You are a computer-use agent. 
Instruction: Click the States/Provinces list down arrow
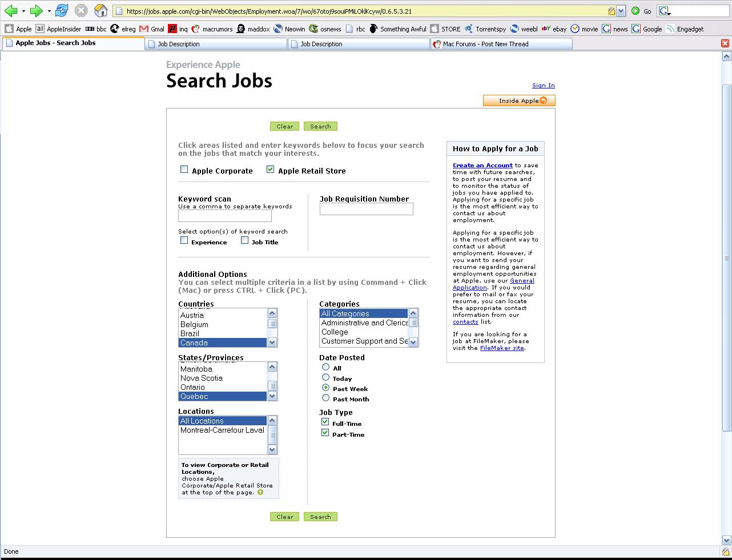click(272, 396)
